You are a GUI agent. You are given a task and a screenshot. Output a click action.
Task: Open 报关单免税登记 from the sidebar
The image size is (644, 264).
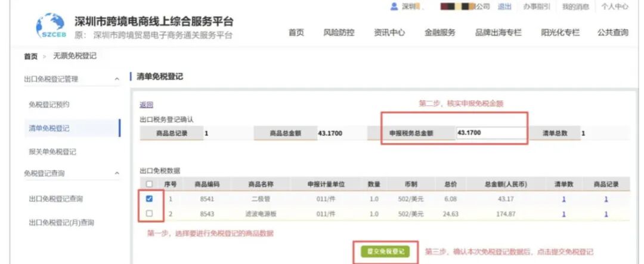coord(52,152)
